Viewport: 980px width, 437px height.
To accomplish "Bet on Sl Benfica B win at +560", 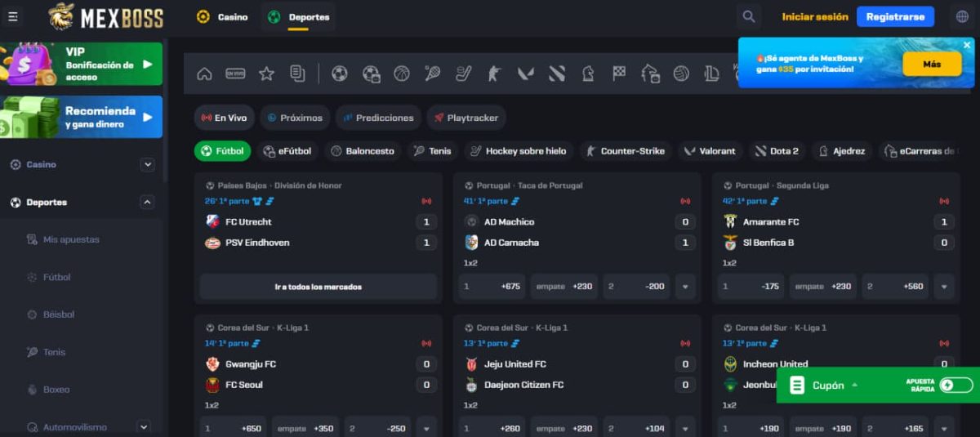I will pos(896,287).
